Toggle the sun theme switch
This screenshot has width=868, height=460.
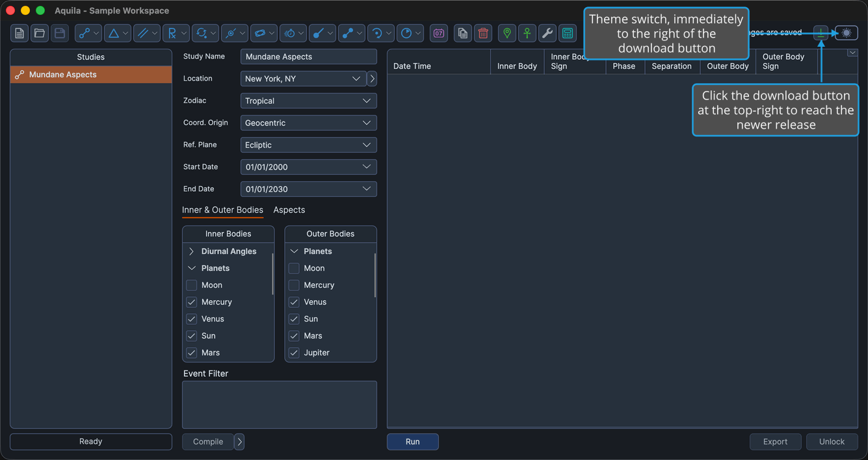pos(847,32)
